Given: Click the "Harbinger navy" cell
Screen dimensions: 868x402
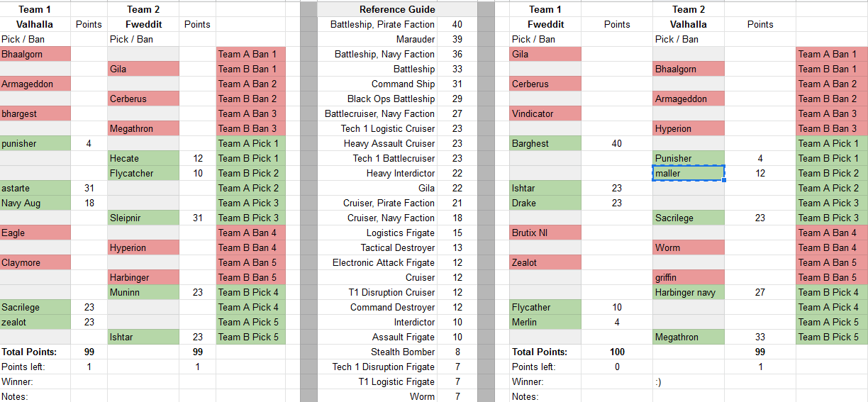Looking at the screenshot, I should pos(688,292).
